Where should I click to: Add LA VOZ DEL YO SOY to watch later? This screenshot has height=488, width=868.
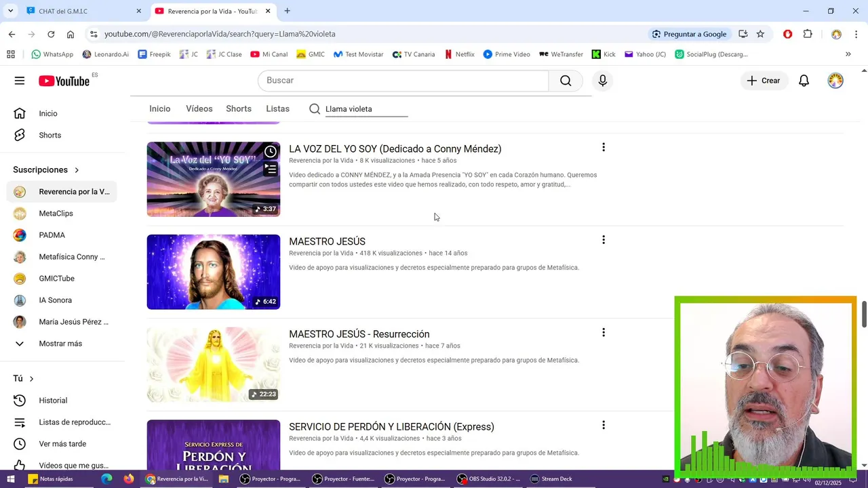click(x=271, y=152)
